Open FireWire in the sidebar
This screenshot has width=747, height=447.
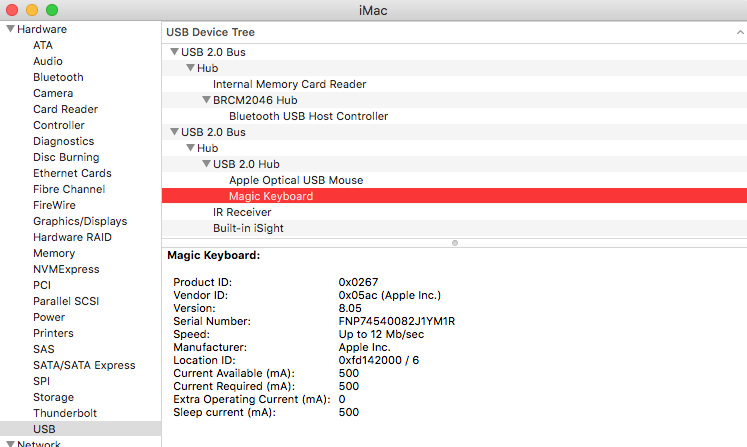pyautogui.click(x=54, y=205)
